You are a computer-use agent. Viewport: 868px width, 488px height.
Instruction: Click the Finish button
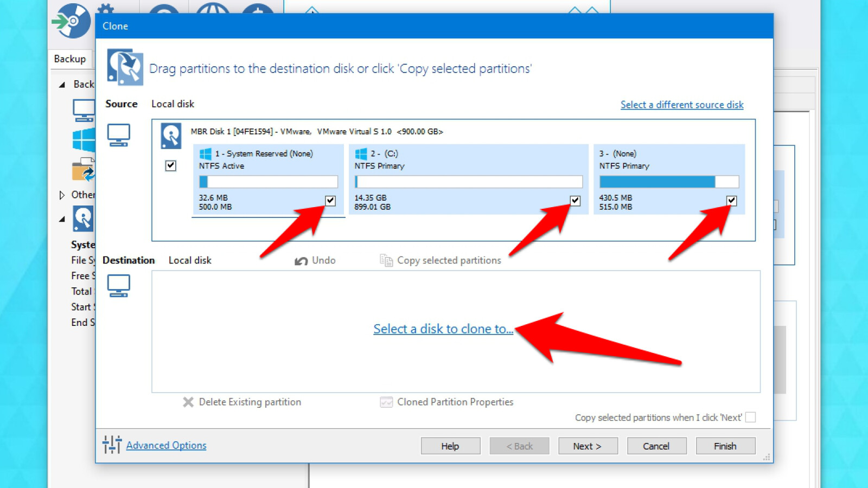[725, 446]
